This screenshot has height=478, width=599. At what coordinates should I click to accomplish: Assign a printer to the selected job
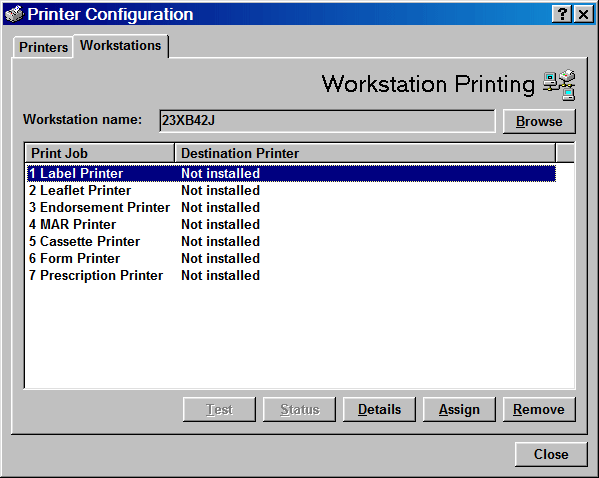(x=459, y=410)
